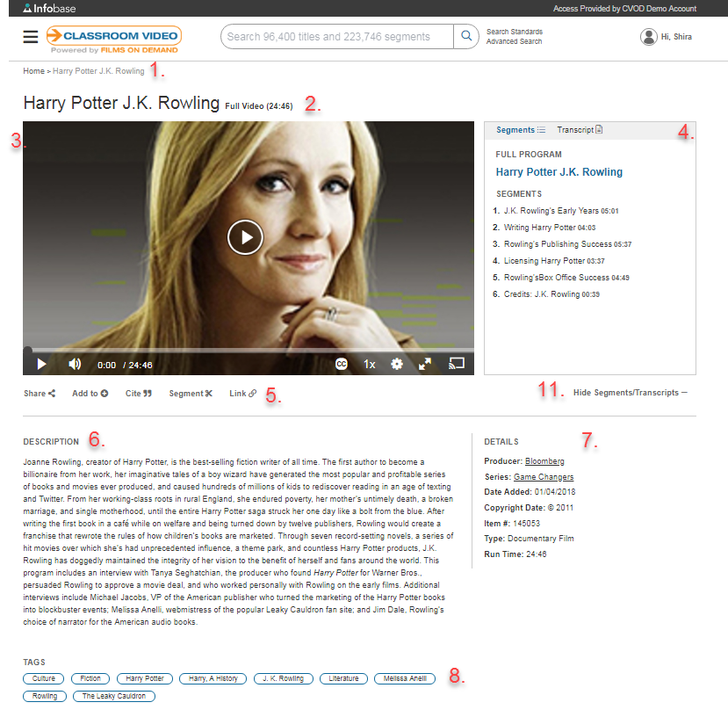Open the Cite option
Image resolution: width=728 pixels, height=717 pixels.
coord(138,394)
